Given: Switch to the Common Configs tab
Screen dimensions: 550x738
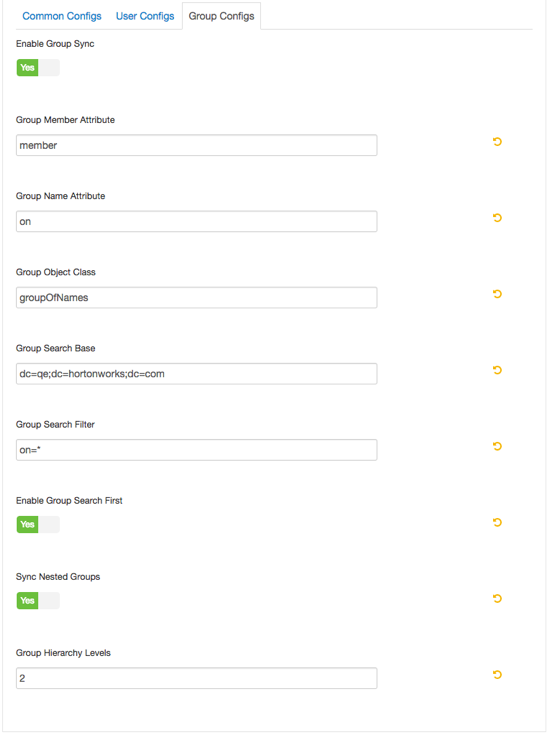Looking at the screenshot, I should [62, 16].
